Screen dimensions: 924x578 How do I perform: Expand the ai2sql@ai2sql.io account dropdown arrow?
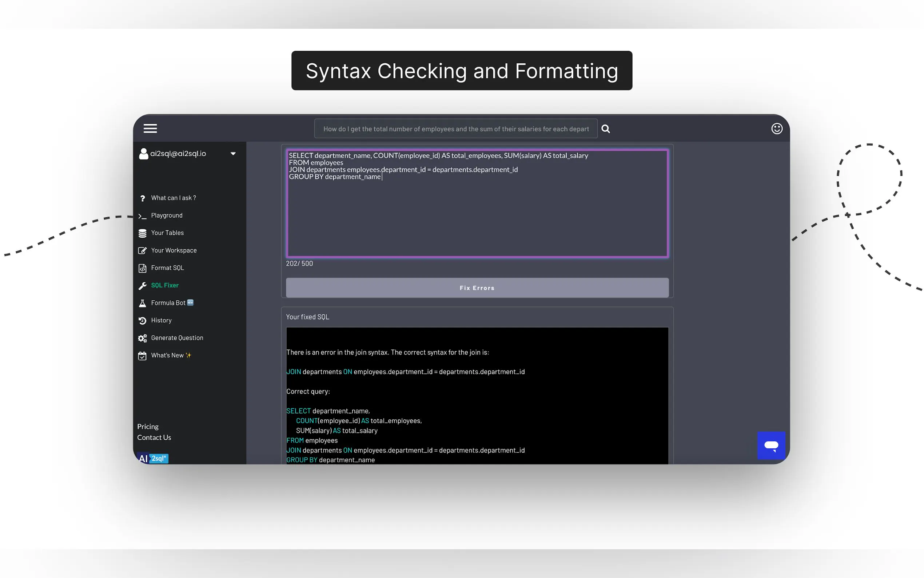(233, 154)
